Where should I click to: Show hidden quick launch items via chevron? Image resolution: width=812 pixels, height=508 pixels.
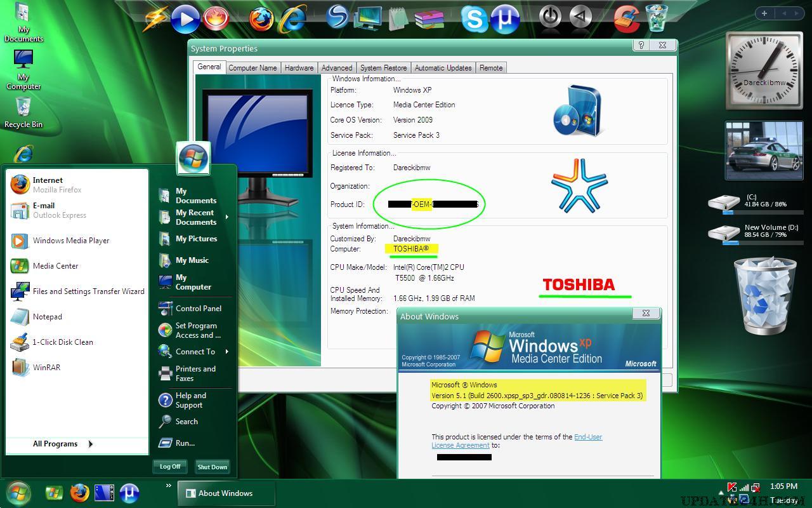tap(169, 486)
